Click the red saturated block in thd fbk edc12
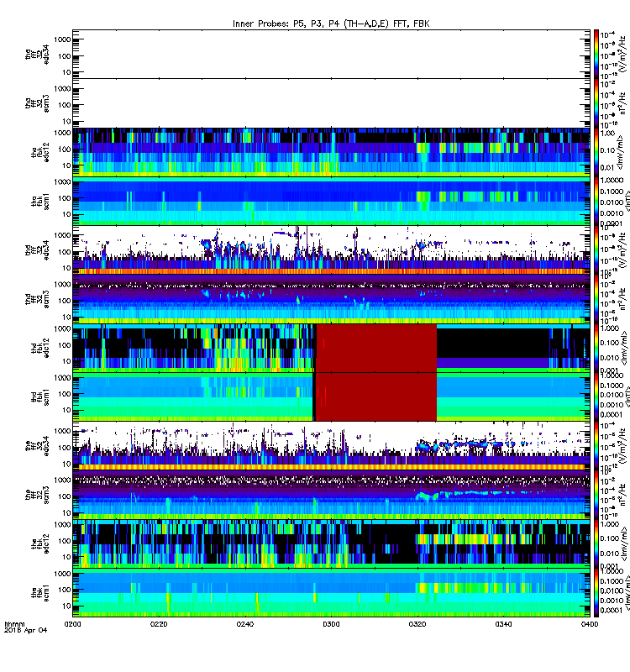 pos(376,349)
